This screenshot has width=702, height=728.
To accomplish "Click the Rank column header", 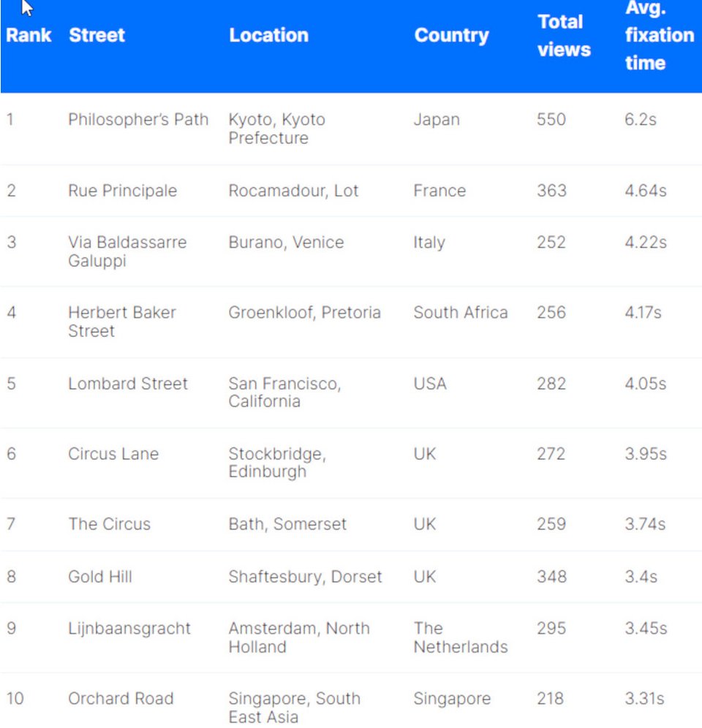I will (29, 35).
